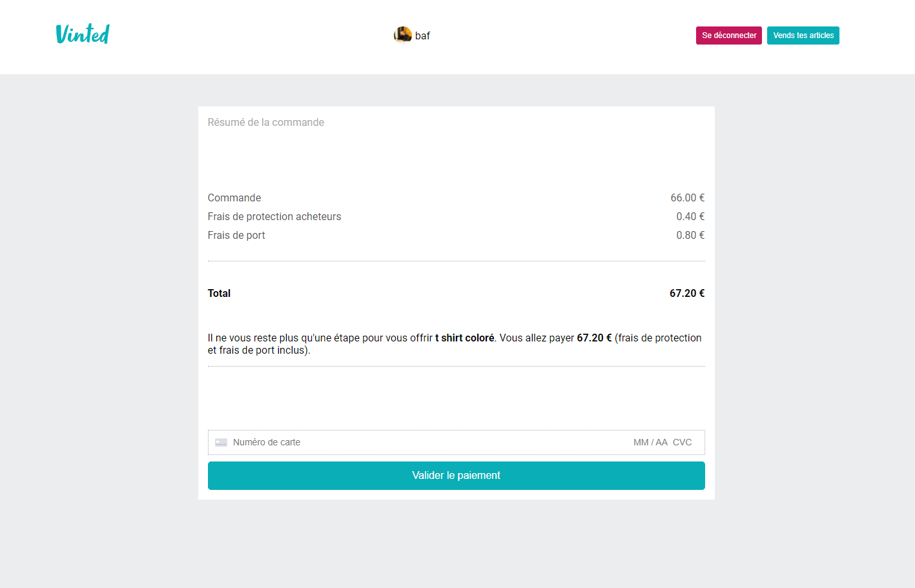The image size is (915, 588).
Task: Click the credit card icon in payment field
Action: click(221, 442)
